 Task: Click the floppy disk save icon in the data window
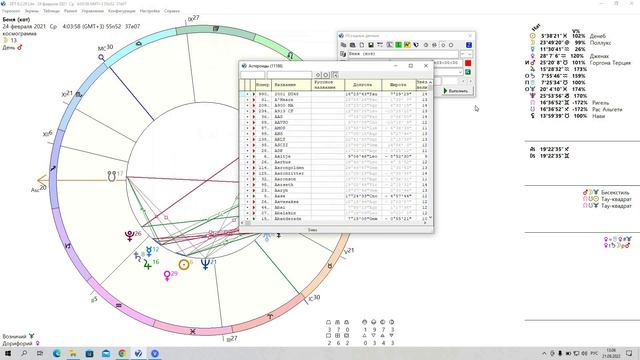click(371, 44)
